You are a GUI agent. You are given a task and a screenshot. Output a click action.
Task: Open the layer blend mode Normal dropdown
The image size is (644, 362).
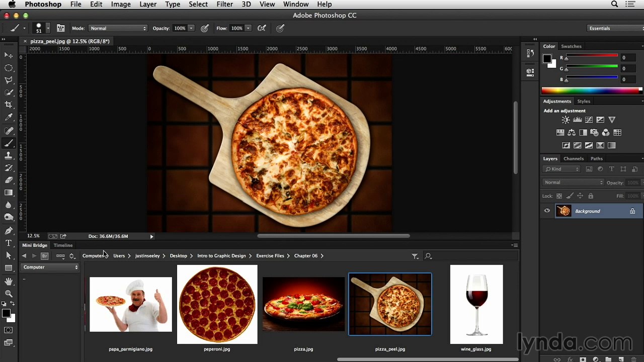tap(573, 183)
